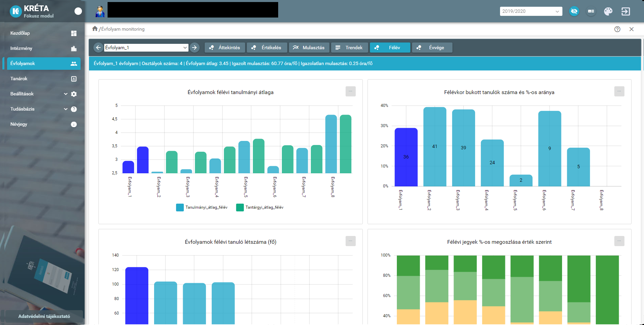The image size is (644, 325).
Task: Click Tanárok menu label
Action: [x=19, y=79]
